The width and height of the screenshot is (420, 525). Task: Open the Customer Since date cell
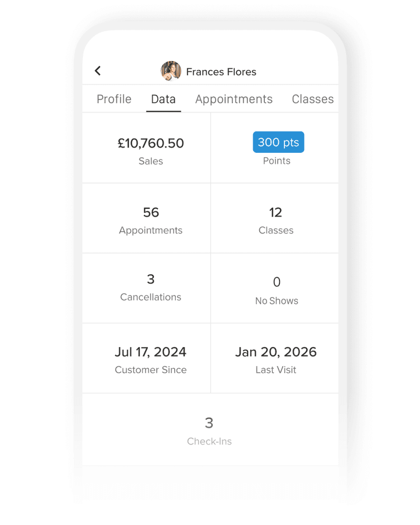(x=151, y=360)
